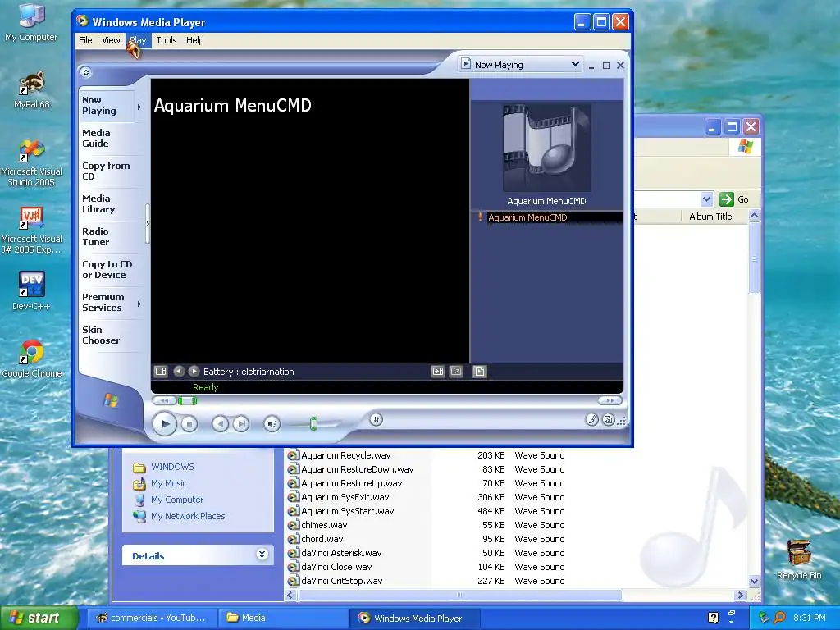Click horizontal scrollbar in Media window
The height and width of the screenshot is (630, 840).
click(x=460, y=595)
